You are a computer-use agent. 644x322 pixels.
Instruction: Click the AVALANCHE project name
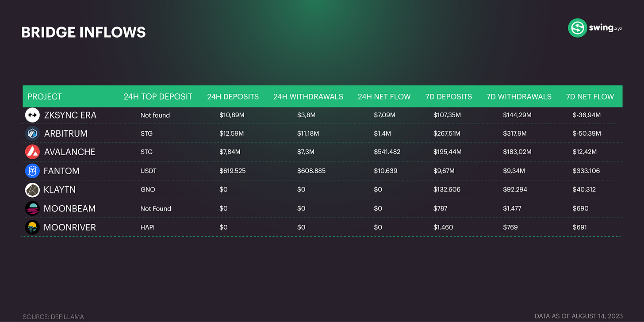[69, 152]
